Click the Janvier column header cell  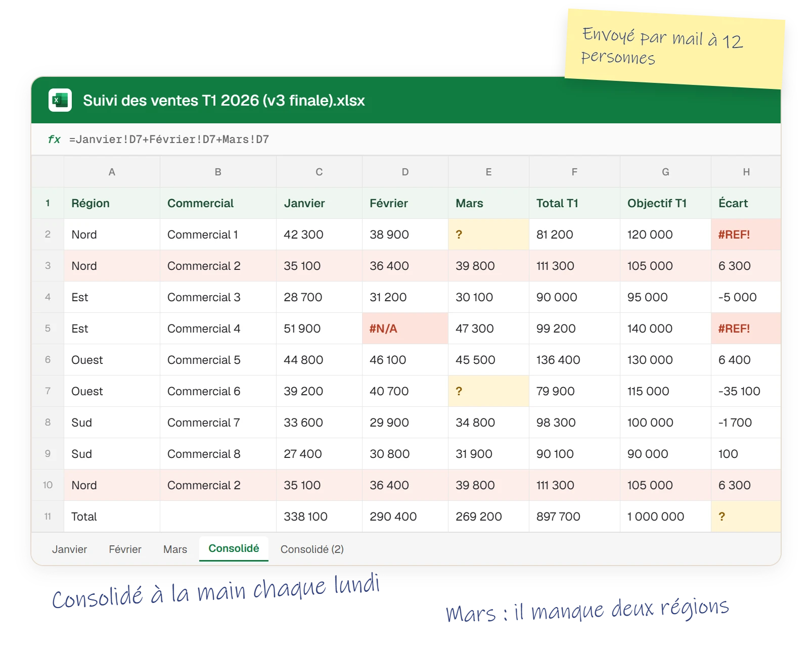(319, 203)
